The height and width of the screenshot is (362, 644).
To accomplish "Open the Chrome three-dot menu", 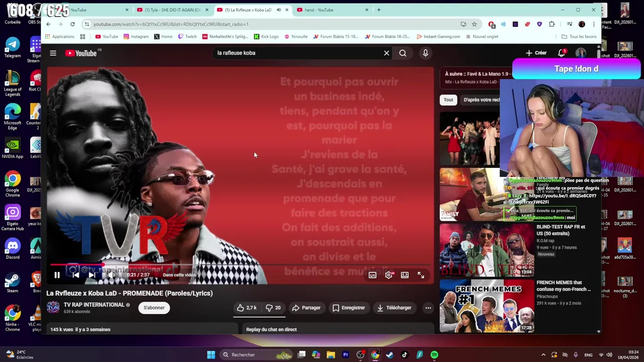I will coord(594,24).
